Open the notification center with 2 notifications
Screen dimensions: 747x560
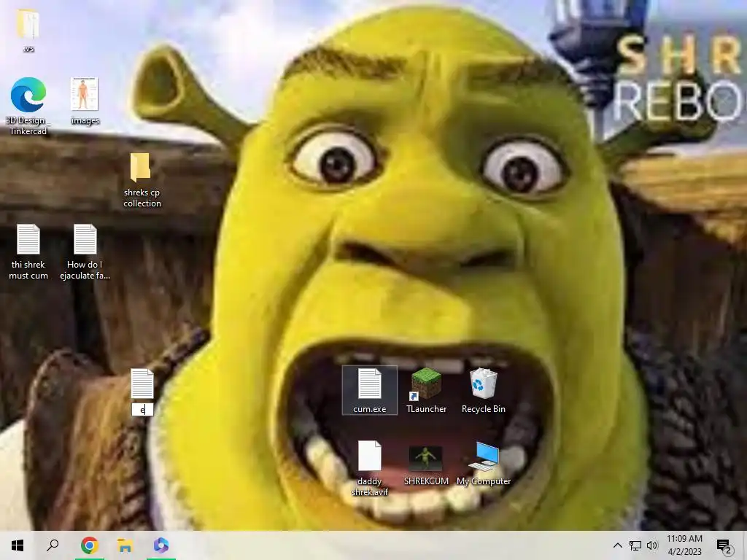[x=724, y=545]
